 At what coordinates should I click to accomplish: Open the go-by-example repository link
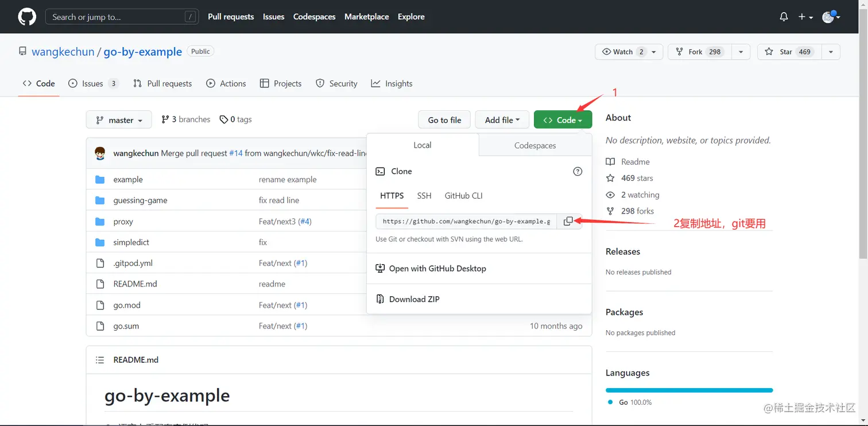pyautogui.click(x=143, y=52)
